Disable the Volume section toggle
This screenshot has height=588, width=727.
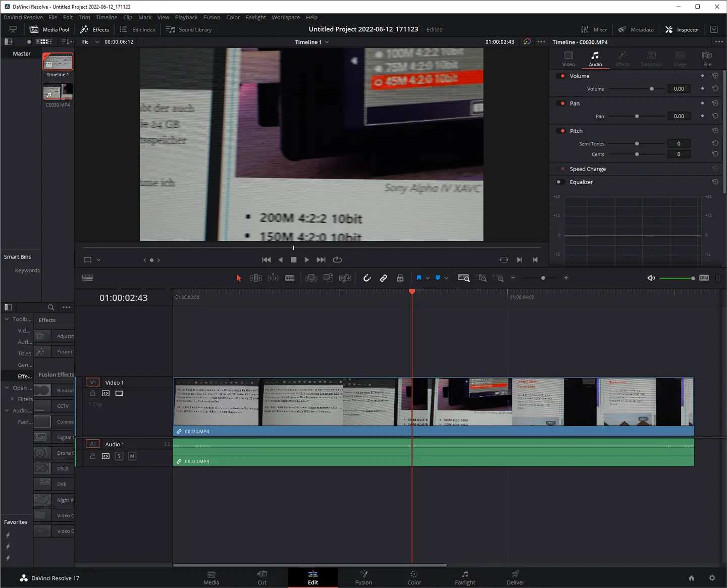click(x=562, y=76)
